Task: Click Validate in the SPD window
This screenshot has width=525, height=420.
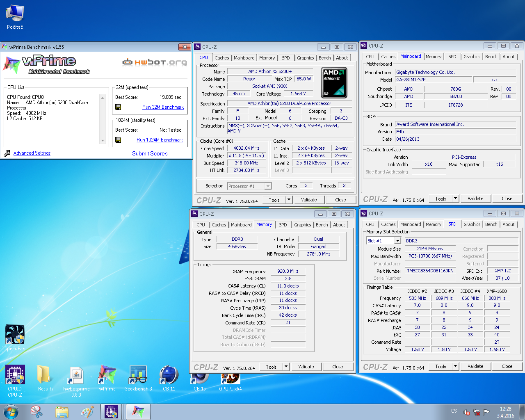Action: [x=475, y=367]
